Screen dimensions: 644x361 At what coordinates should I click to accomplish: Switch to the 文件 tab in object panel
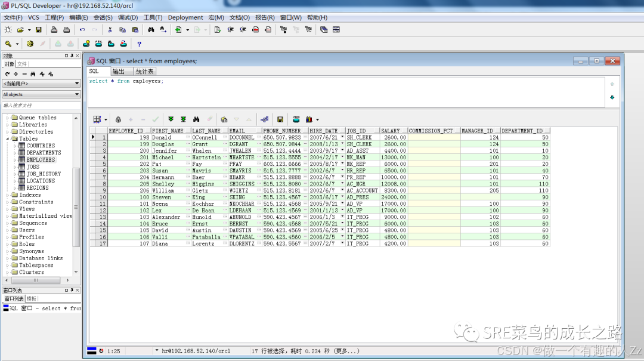pyautogui.click(x=22, y=64)
